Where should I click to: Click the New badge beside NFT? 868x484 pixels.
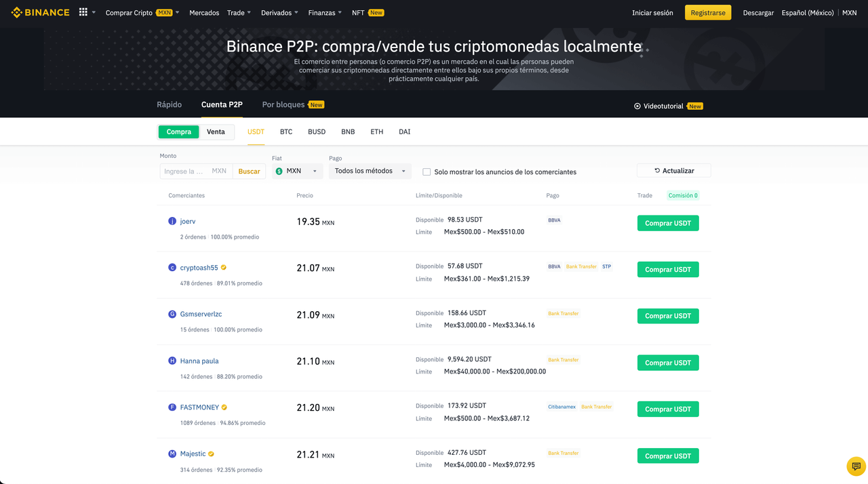376,12
